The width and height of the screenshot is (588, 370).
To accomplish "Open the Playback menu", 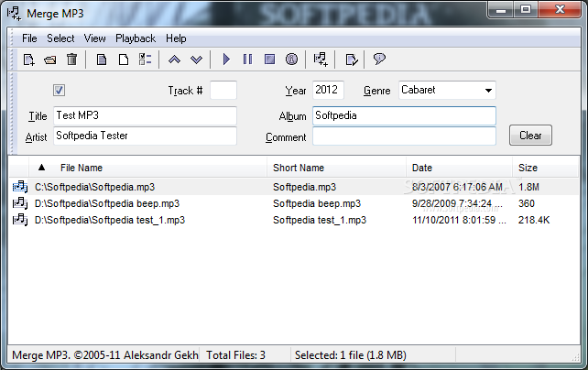I will click(136, 38).
